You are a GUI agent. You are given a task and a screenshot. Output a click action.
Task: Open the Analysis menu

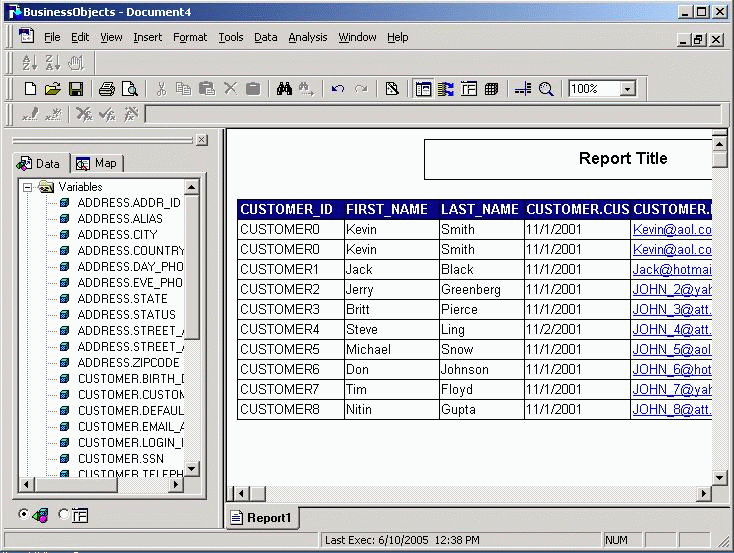coord(308,37)
